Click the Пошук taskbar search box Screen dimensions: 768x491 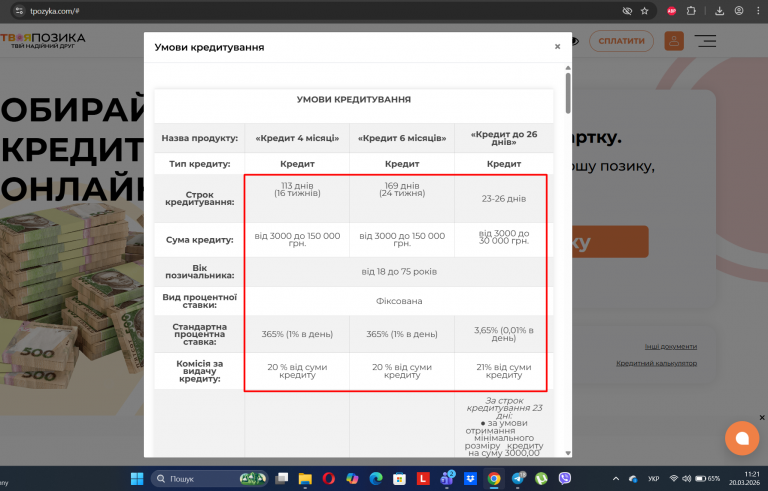point(209,479)
